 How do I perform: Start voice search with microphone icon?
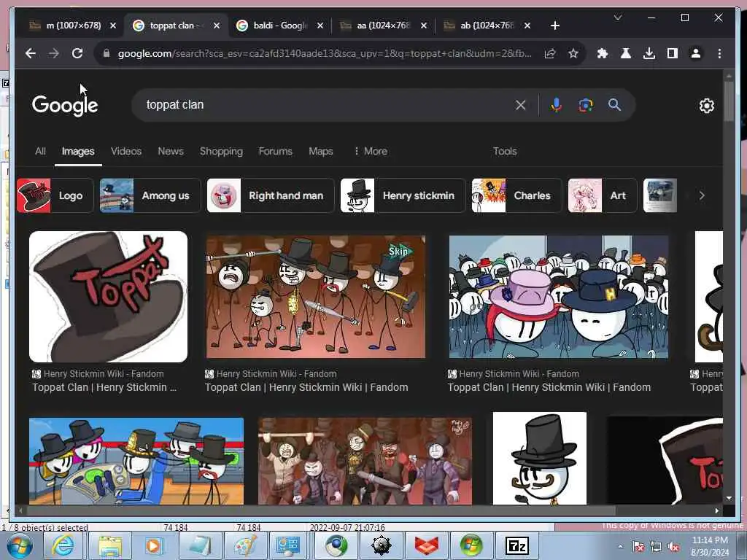tap(556, 105)
